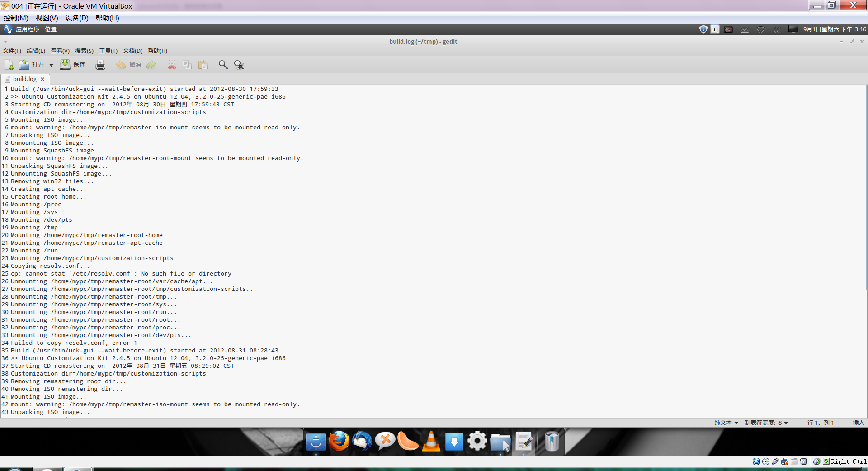Open the 查看(V) menu in gedit

click(x=60, y=51)
